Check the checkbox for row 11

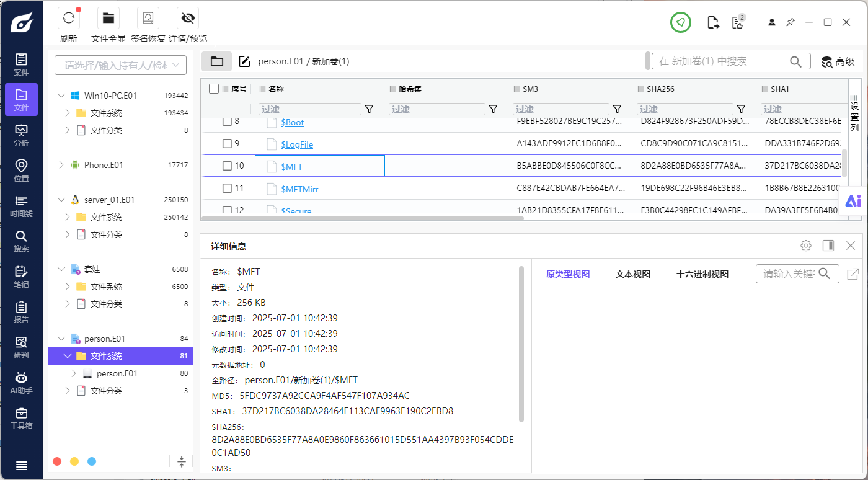228,188
